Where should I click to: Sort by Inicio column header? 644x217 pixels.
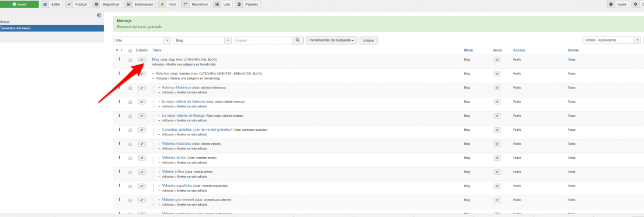click(x=498, y=50)
